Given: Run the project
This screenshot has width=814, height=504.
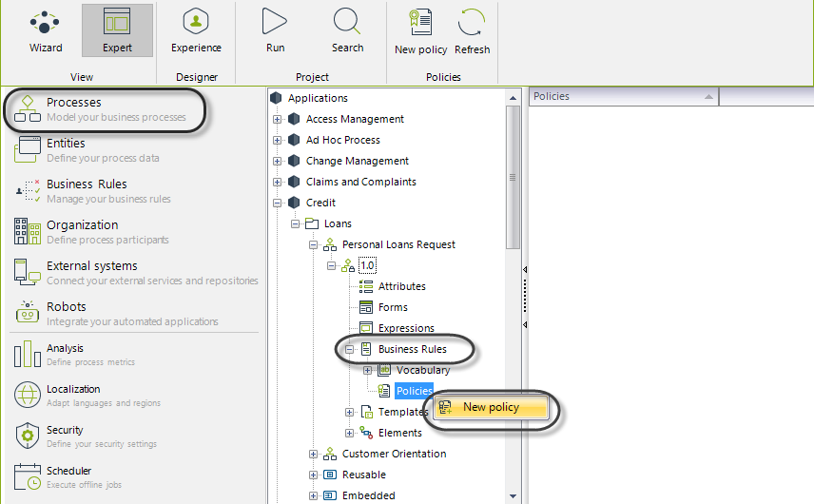Looking at the screenshot, I should [275, 31].
